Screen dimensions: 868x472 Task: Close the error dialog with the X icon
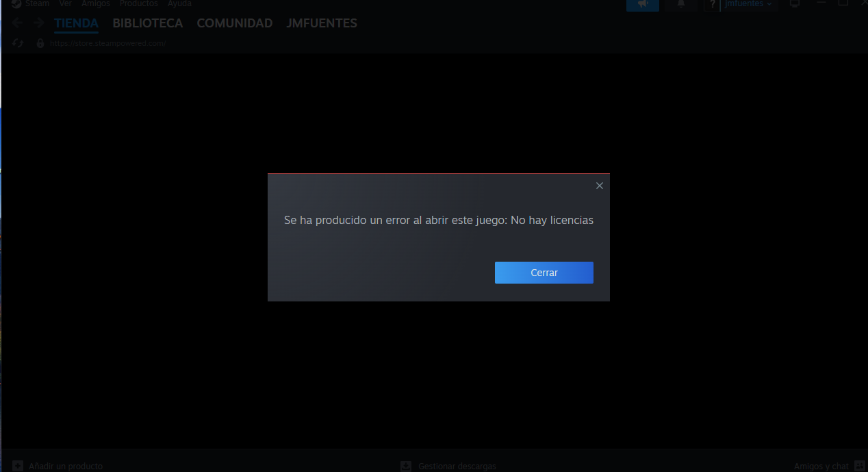[x=599, y=186]
